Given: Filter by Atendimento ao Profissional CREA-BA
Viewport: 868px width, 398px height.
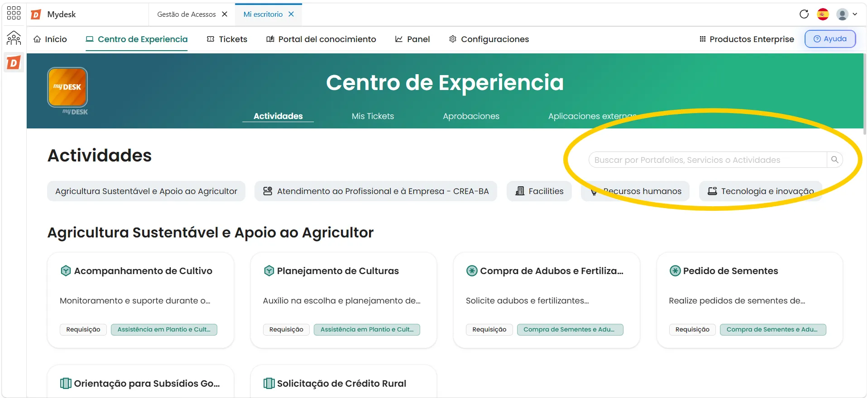Looking at the screenshot, I should (x=376, y=191).
